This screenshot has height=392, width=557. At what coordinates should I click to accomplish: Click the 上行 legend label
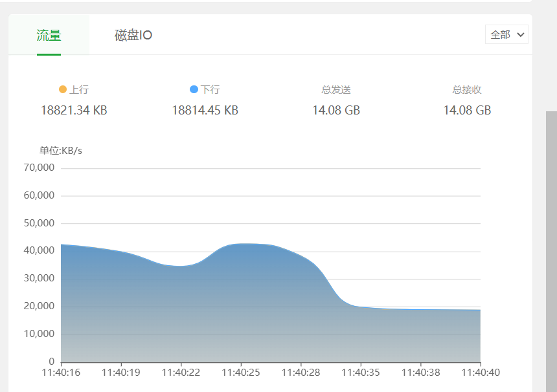(79, 89)
